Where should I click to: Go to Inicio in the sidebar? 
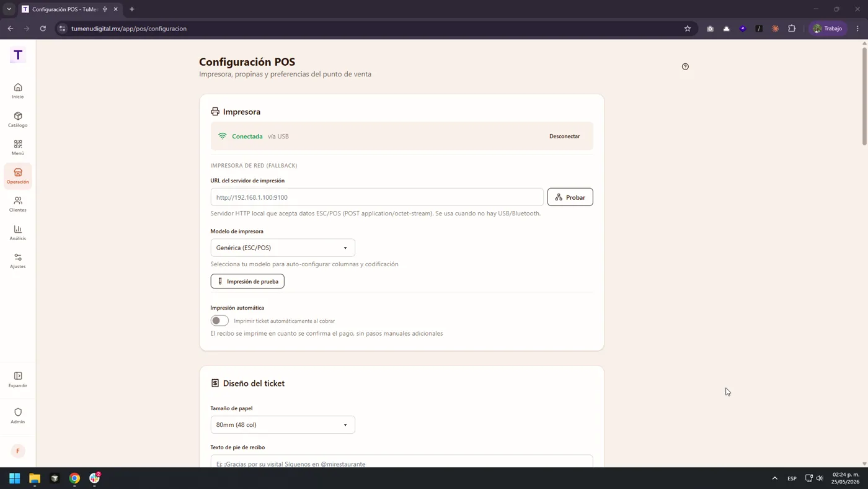18,91
